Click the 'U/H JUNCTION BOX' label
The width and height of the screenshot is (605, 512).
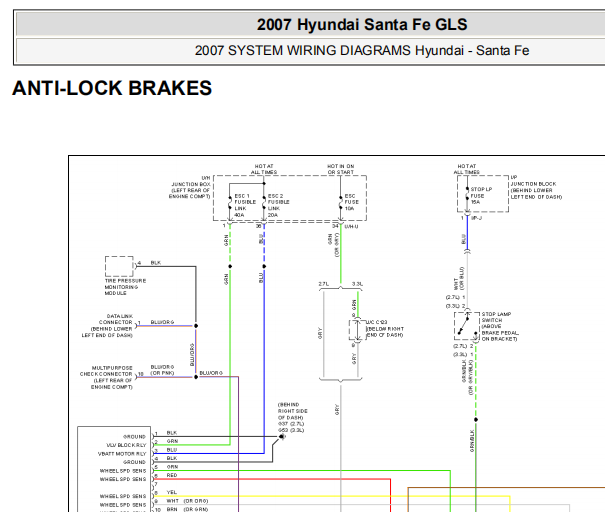point(191,181)
